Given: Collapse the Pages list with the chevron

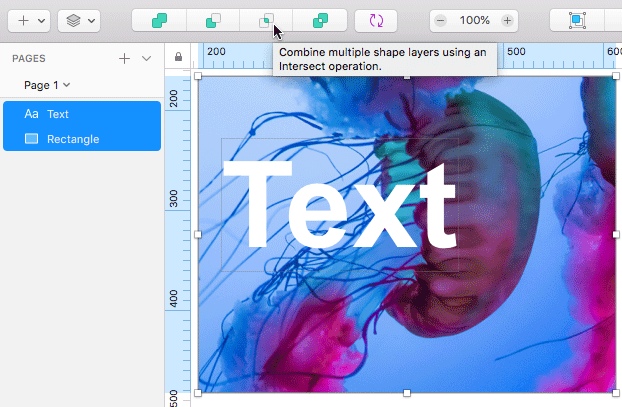Looking at the screenshot, I should [x=147, y=59].
